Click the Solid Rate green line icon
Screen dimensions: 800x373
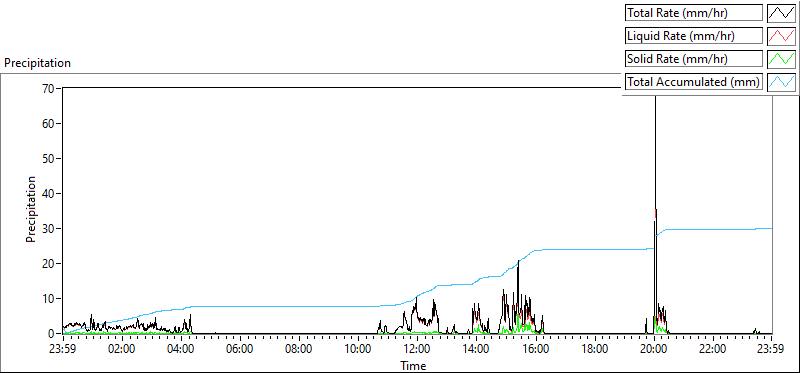(781, 59)
